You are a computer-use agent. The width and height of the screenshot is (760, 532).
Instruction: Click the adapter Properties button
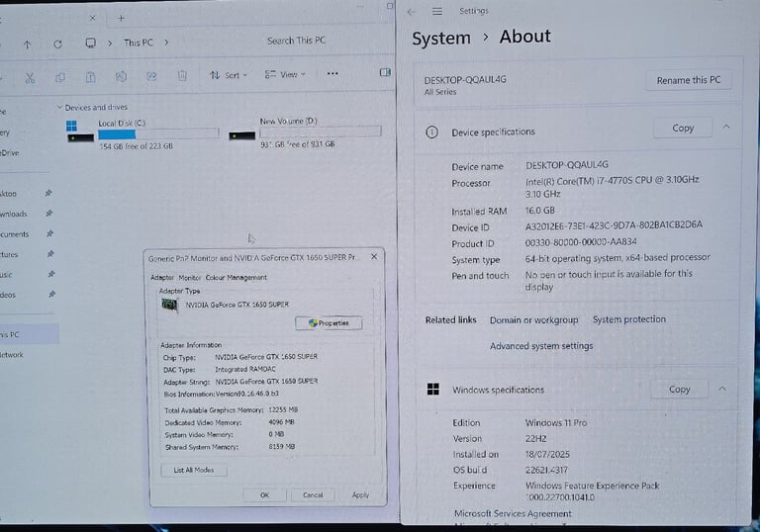pyautogui.click(x=329, y=323)
